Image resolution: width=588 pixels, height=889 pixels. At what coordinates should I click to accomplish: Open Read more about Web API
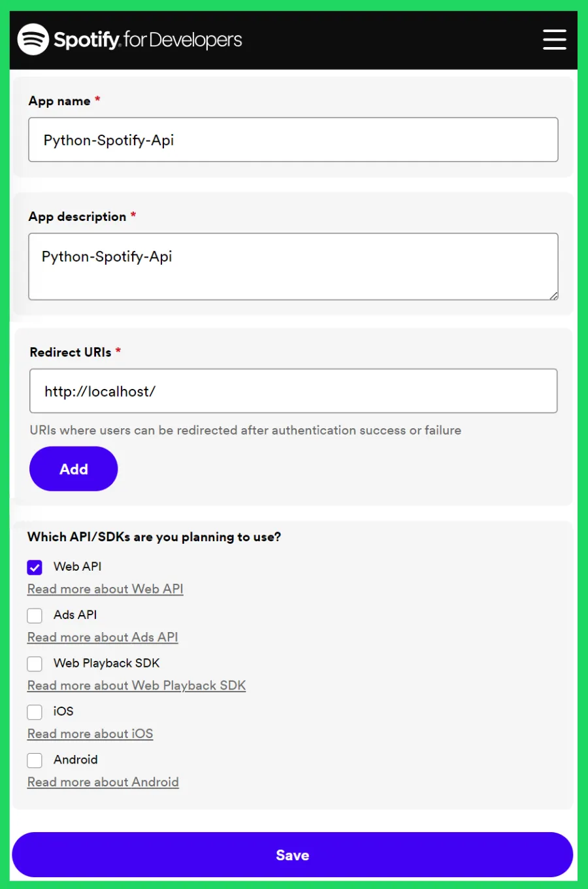coord(105,588)
